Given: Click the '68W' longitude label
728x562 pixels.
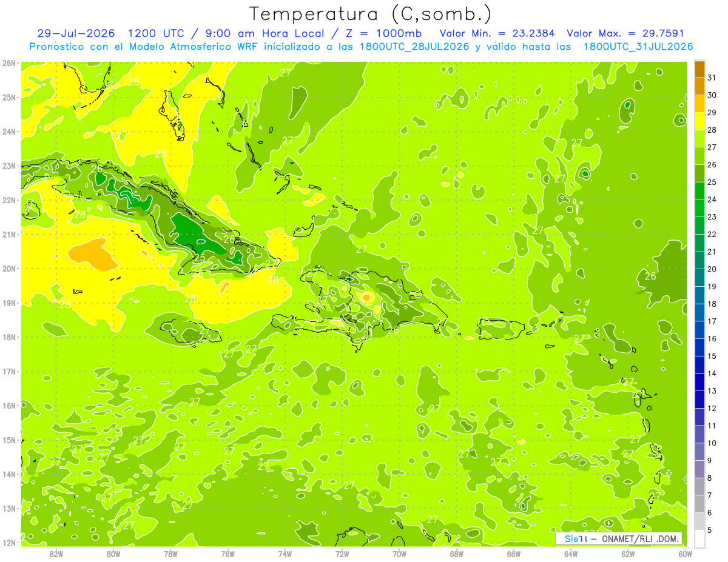Looking at the screenshot, I should tap(457, 554).
